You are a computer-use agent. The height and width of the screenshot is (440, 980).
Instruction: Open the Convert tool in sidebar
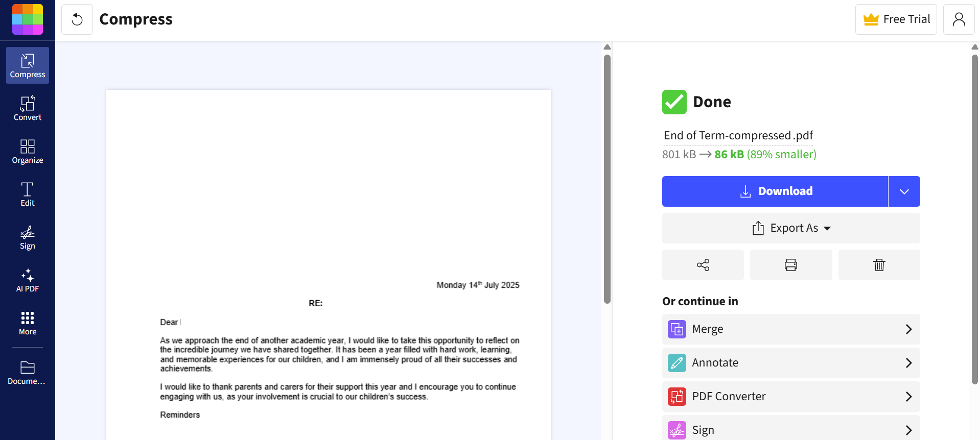click(x=28, y=108)
